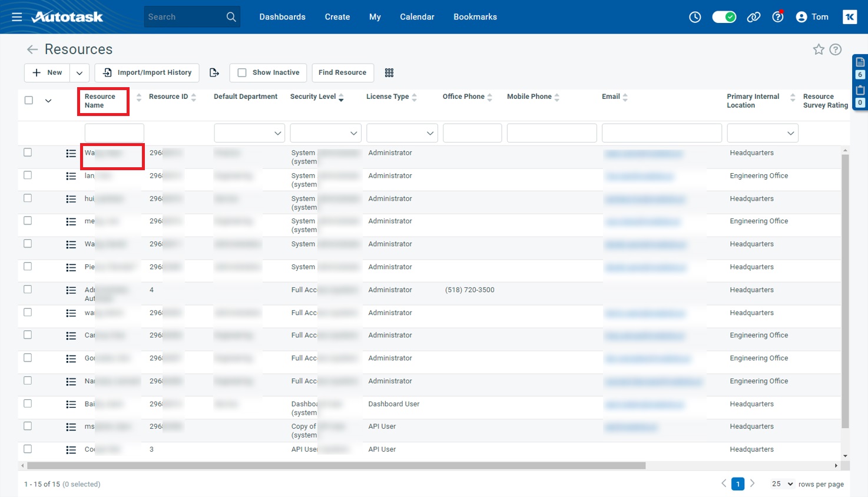Toggle the green switch in the header
The image size is (868, 497).
pos(724,17)
